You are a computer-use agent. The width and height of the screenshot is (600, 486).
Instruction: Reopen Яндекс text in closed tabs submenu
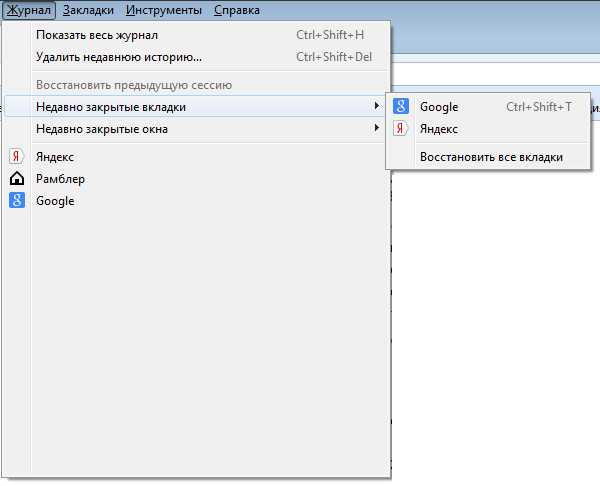click(x=439, y=129)
